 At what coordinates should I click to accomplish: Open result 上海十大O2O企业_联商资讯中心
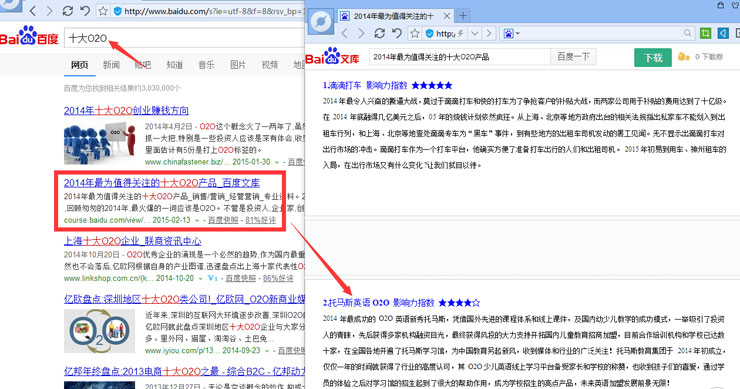click(x=133, y=241)
